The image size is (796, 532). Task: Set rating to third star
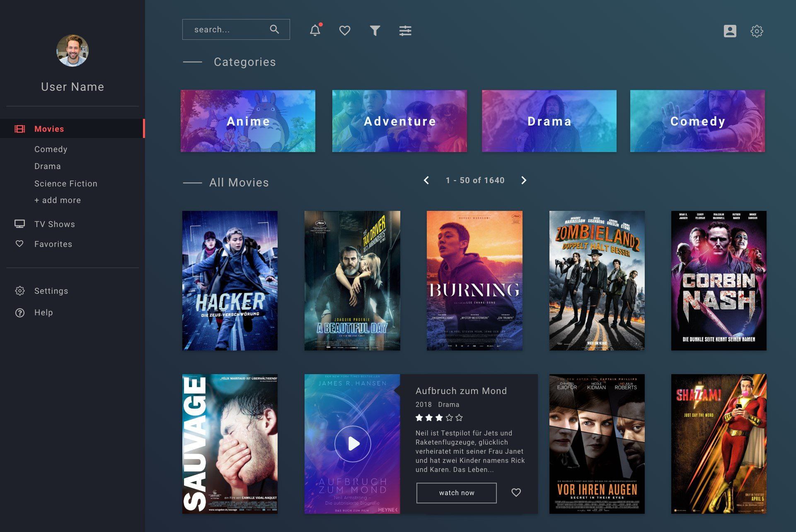pos(439,418)
